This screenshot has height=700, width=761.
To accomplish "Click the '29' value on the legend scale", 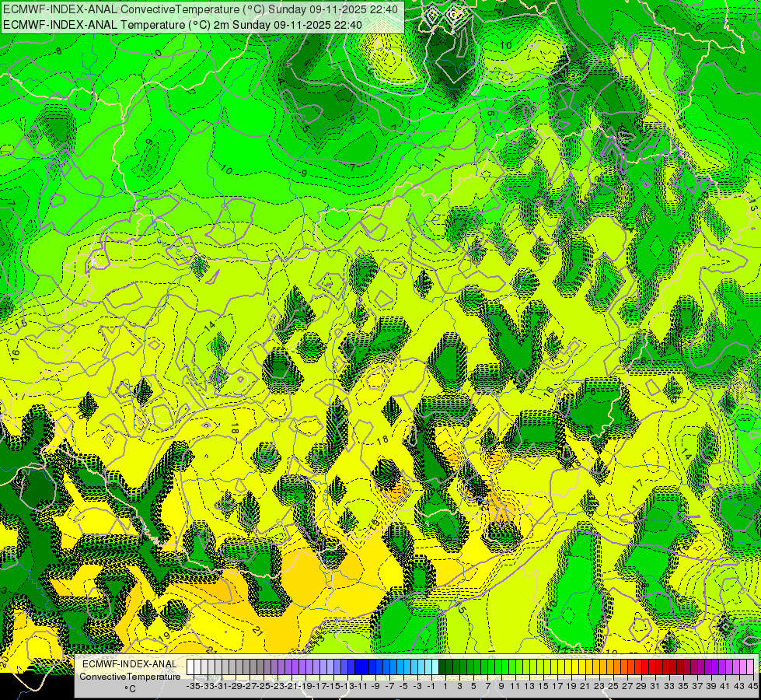I will click(x=641, y=686).
